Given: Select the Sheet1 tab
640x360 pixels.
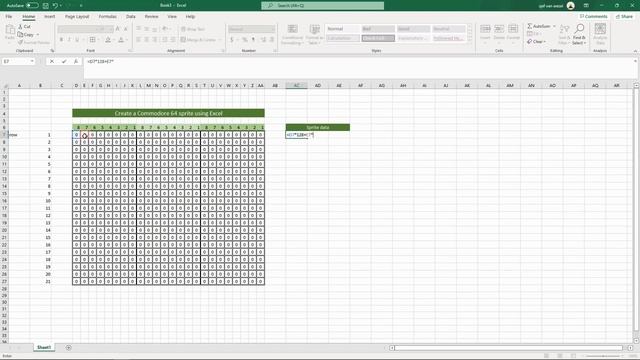Looking at the screenshot, I should [44, 347].
